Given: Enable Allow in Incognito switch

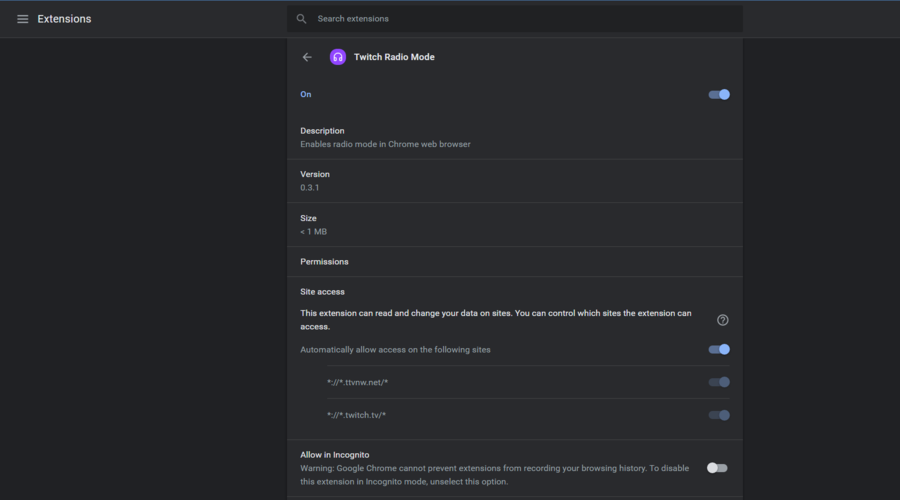Looking at the screenshot, I should (717, 468).
